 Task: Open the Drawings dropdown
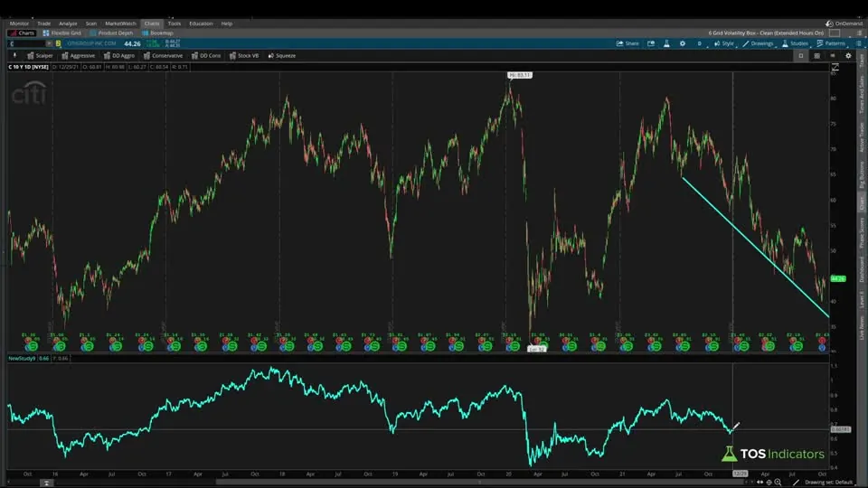758,43
